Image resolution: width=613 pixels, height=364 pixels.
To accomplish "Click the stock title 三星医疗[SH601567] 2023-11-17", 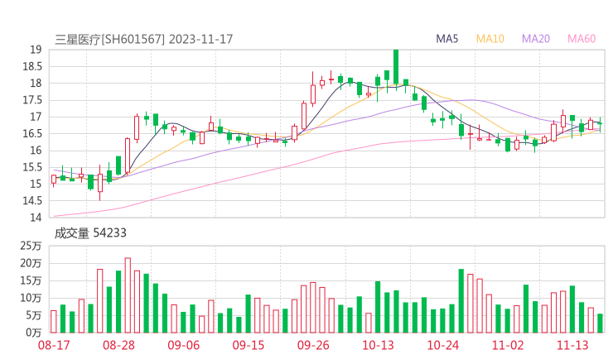I will pyautogui.click(x=144, y=39).
